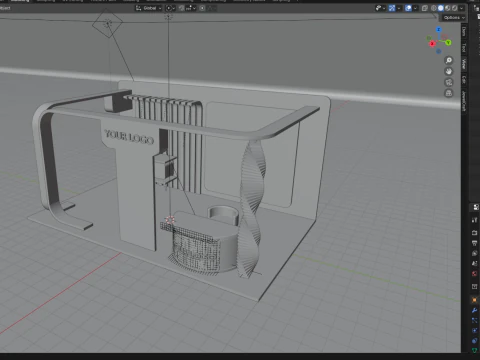Open the World properties tab icon
480x360 pixels.
click(475, 274)
